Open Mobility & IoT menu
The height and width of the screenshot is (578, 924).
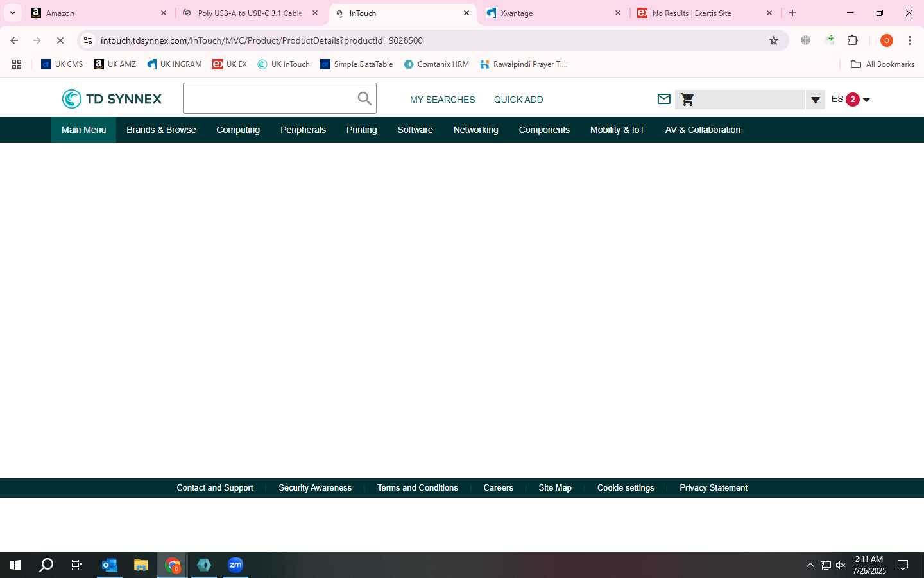617,130
